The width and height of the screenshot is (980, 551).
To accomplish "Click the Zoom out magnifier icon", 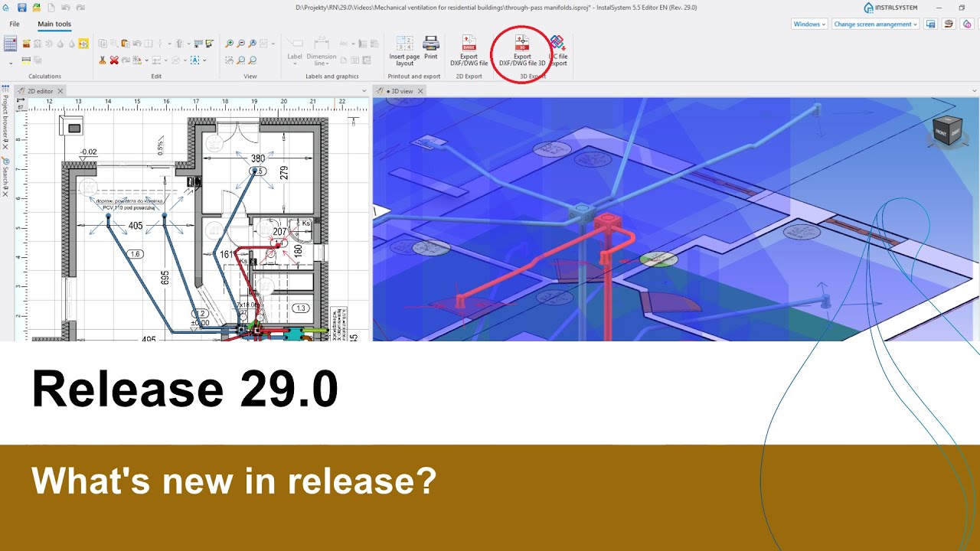I will pos(240,44).
